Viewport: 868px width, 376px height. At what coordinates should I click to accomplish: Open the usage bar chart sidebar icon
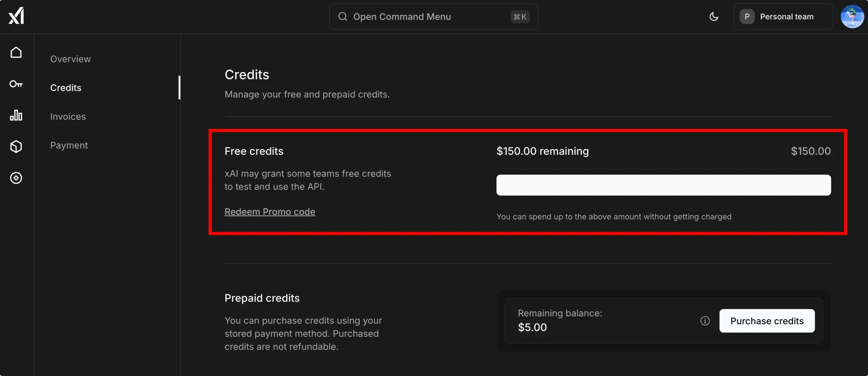[16, 115]
